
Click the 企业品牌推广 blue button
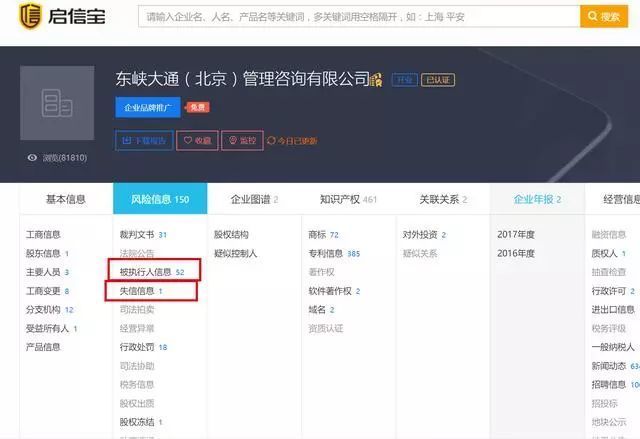(147, 107)
